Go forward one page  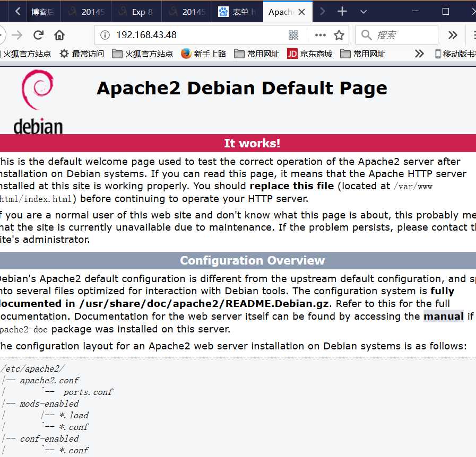(x=17, y=35)
